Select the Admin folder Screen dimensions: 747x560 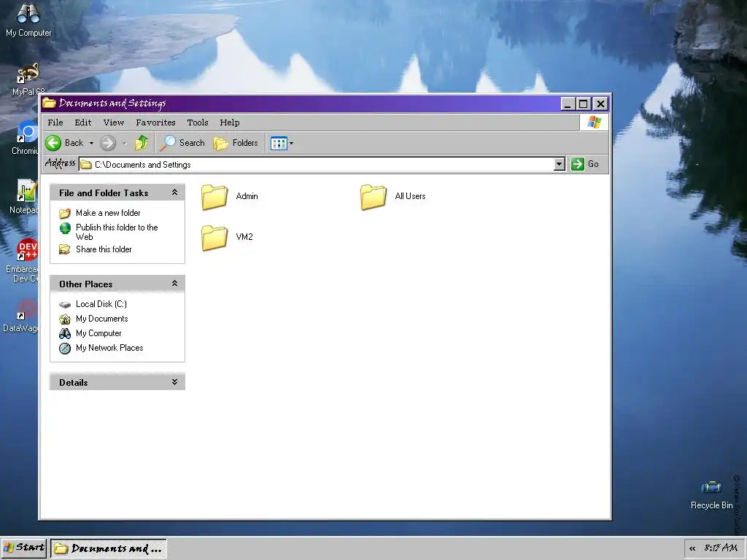[230, 196]
